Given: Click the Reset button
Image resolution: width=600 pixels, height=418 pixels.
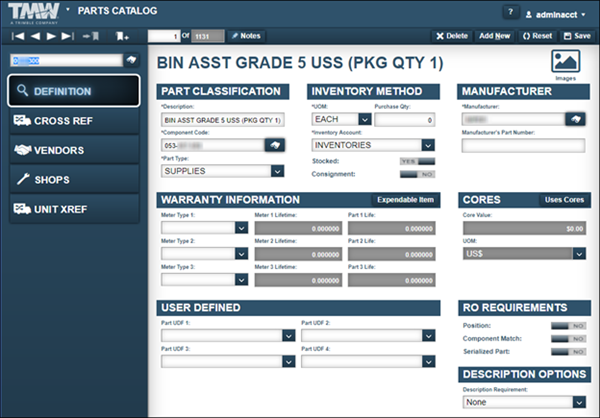Looking at the screenshot, I should pos(537,36).
